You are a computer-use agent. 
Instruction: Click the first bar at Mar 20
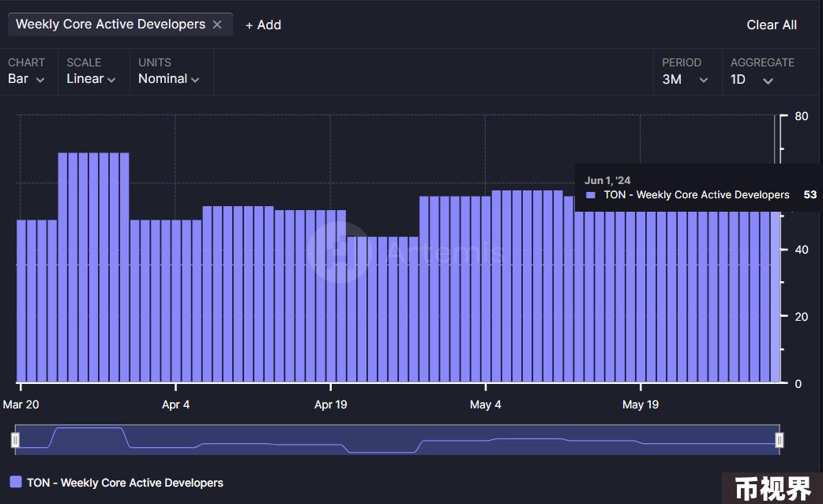click(x=21, y=301)
